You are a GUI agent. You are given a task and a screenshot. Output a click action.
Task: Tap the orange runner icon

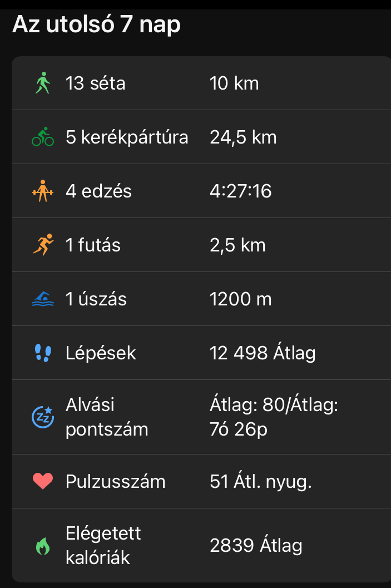click(42, 245)
